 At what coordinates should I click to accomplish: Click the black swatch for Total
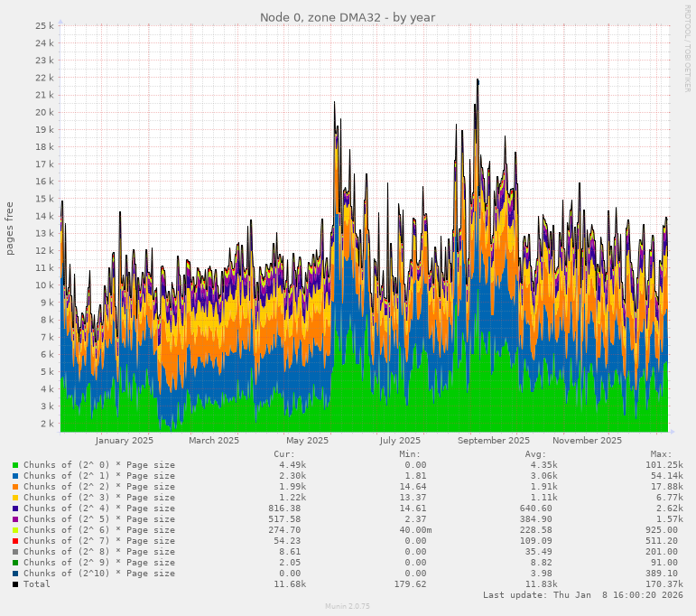tap(15, 584)
